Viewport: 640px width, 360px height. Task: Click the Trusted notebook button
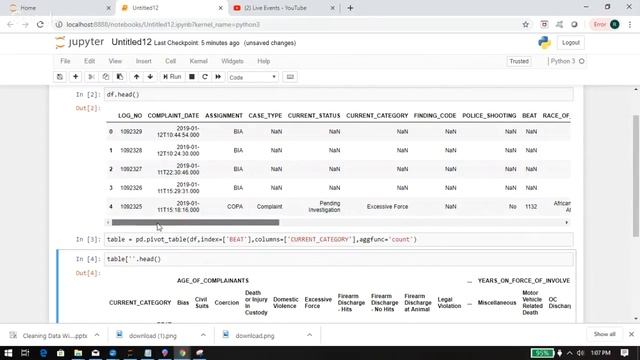pyautogui.click(x=519, y=61)
